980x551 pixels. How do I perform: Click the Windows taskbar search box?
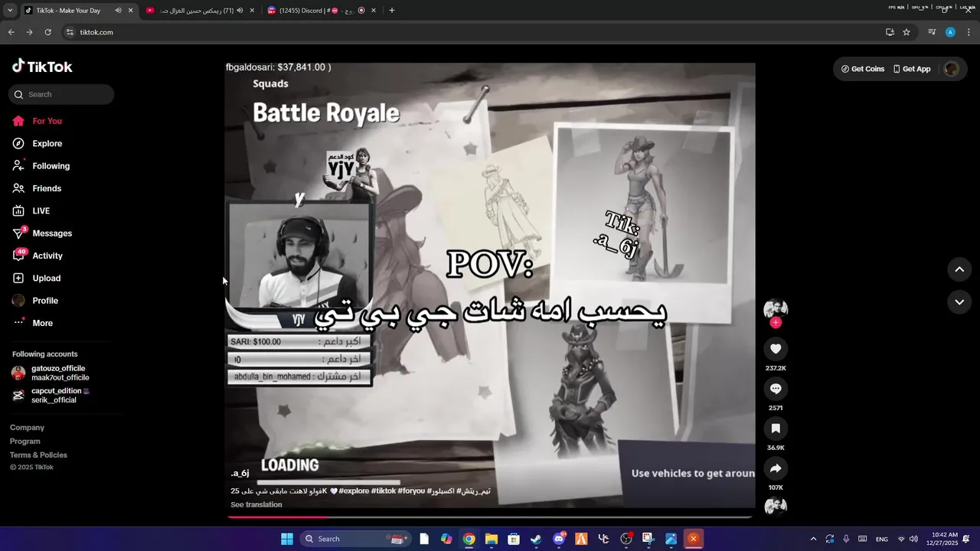(x=356, y=539)
